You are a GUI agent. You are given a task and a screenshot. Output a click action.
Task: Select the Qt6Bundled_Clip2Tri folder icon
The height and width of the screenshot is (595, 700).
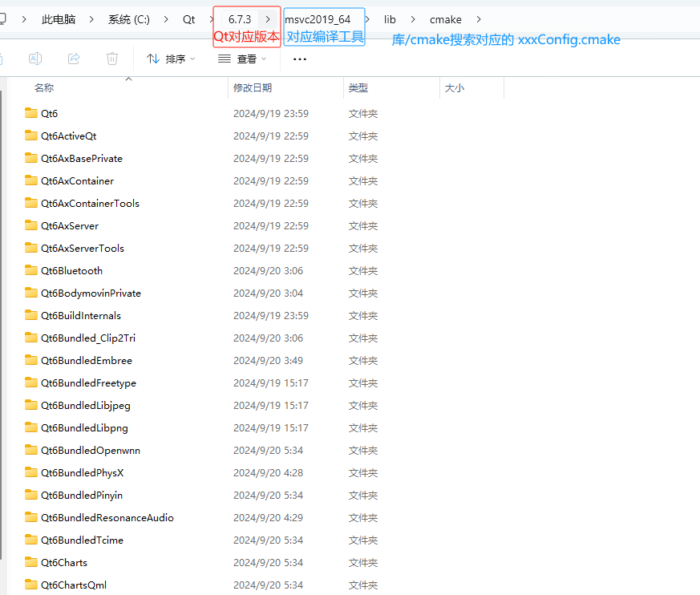(31, 338)
